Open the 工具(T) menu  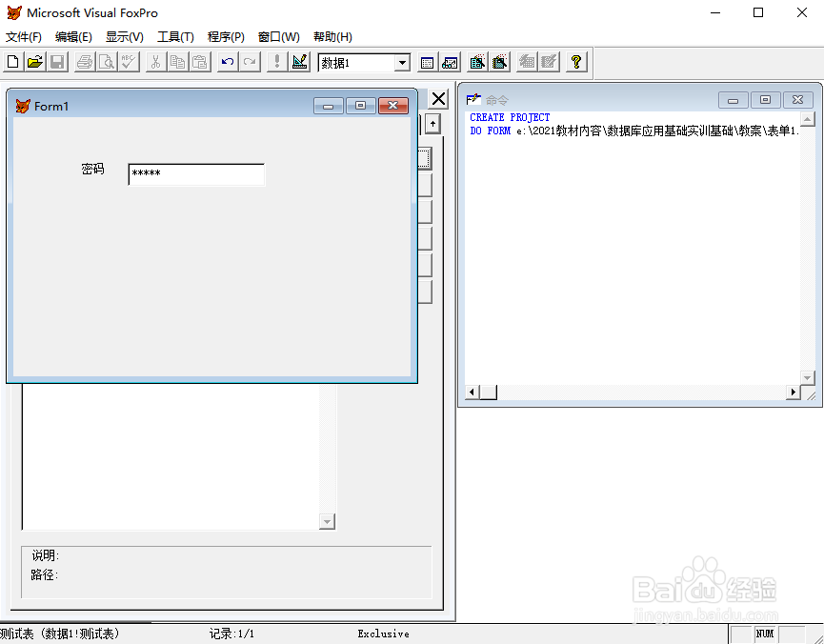[x=175, y=37]
